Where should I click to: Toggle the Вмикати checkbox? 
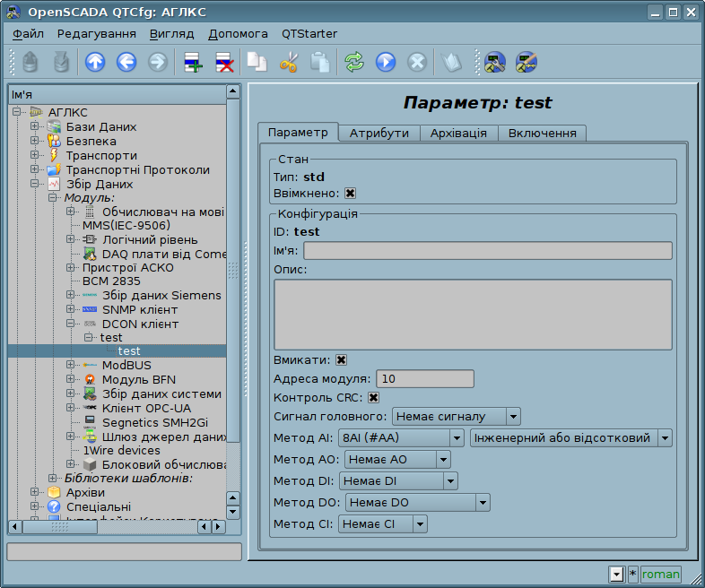(341, 359)
